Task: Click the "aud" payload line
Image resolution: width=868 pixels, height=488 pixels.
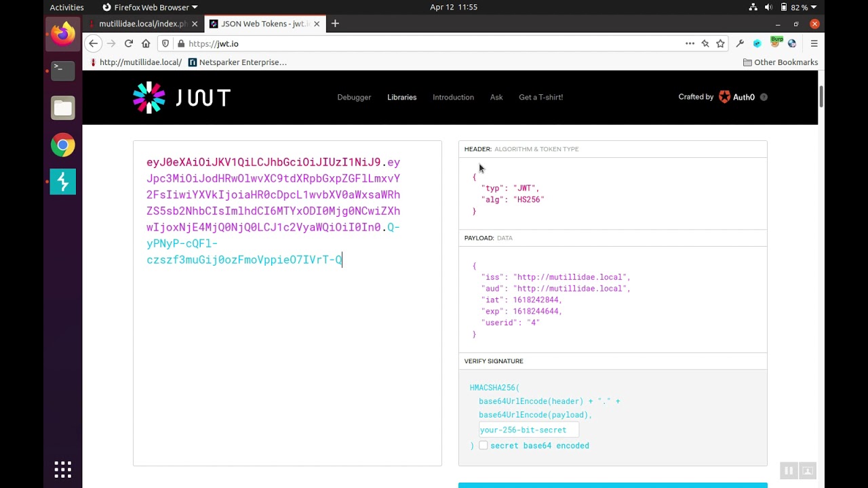Action: pyautogui.click(x=556, y=289)
